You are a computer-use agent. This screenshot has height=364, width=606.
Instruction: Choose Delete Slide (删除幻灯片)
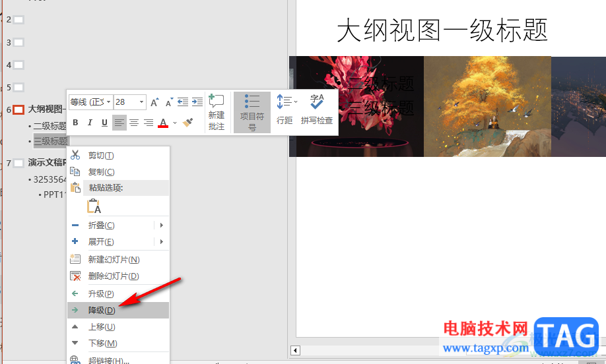(118, 276)
